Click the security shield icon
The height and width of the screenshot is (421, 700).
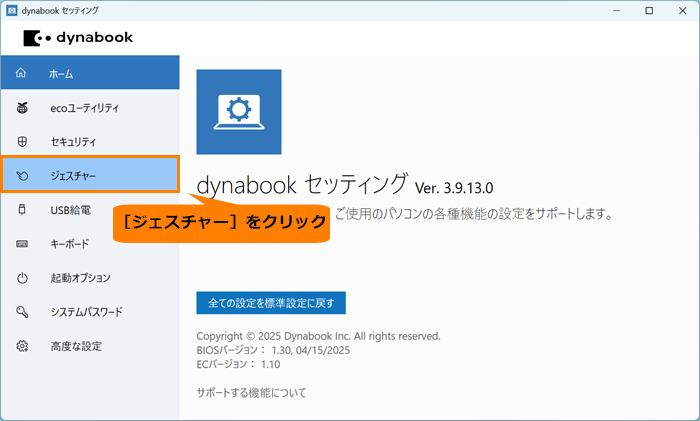22,142
